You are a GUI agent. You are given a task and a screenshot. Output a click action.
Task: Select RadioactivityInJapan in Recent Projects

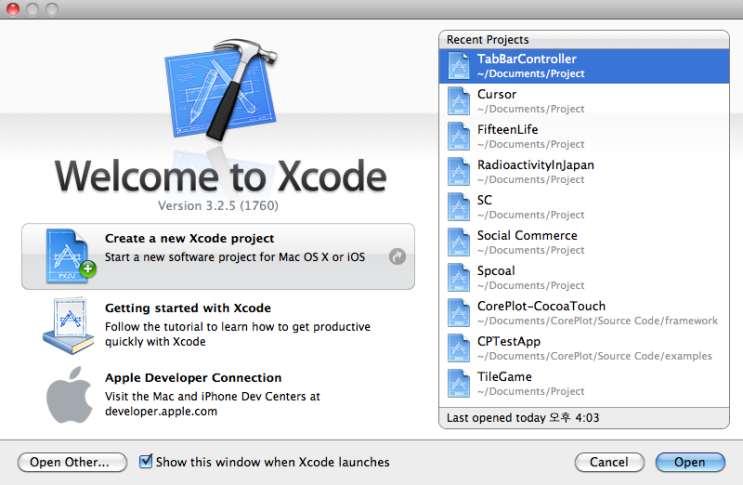click(584, 172)
